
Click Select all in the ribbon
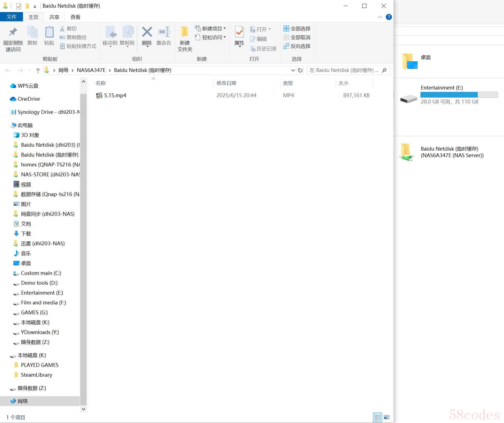pos(297,28)
